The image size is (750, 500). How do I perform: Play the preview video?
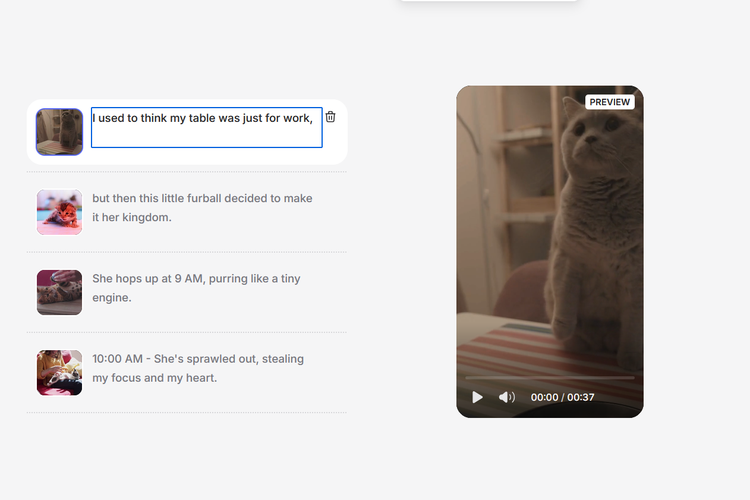coord(477,397)
